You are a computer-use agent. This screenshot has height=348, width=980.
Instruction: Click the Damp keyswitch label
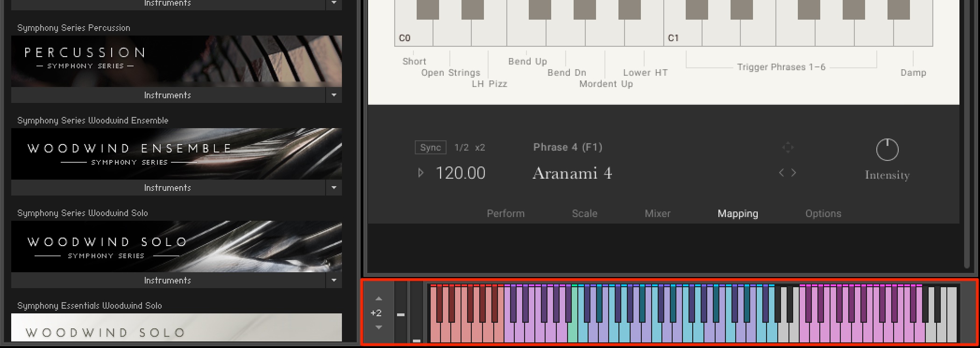913,72
